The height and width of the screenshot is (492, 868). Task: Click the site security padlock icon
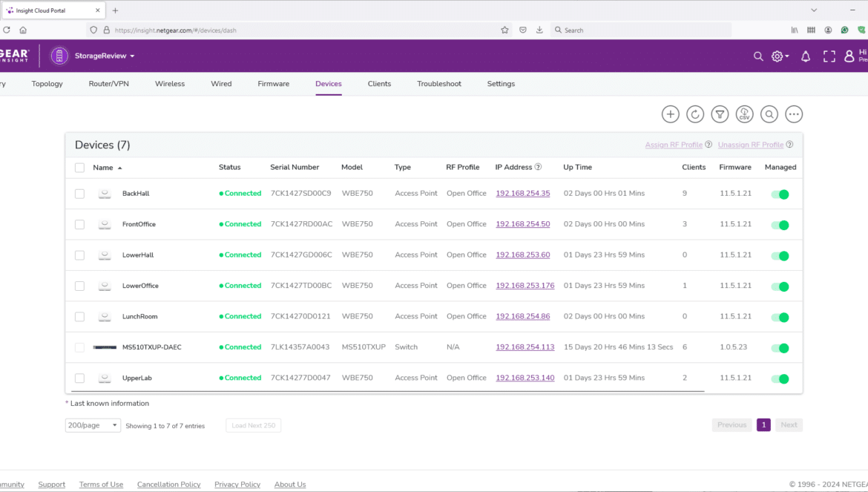[106, 30]
